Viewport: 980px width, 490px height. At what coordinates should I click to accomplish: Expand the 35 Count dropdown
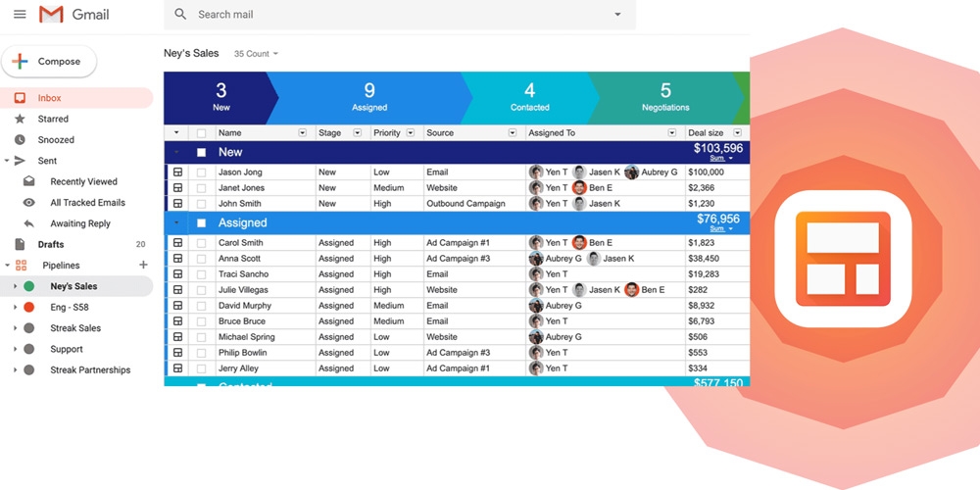point(256,54)
